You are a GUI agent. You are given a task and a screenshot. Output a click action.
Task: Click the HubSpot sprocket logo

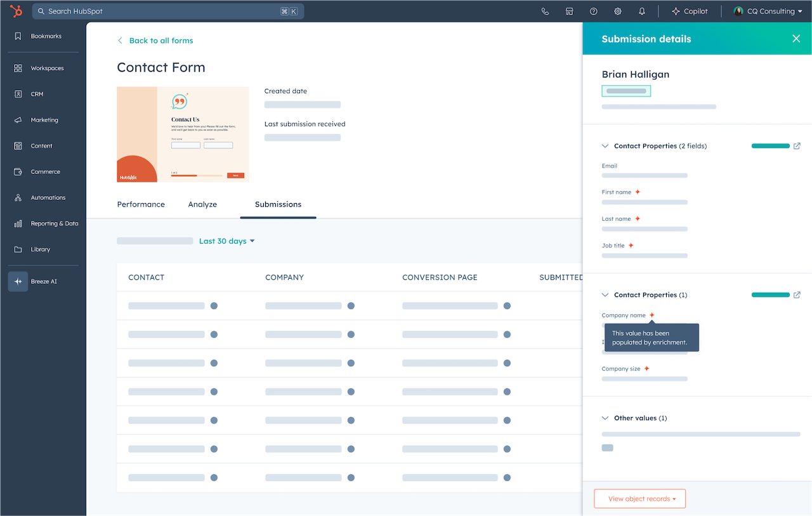point(15,11)
